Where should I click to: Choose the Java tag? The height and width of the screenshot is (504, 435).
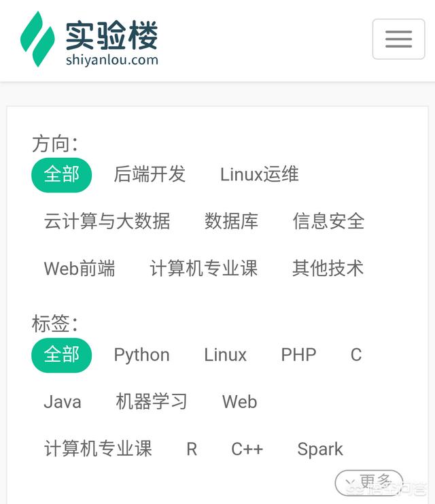(x=63, y=402)
